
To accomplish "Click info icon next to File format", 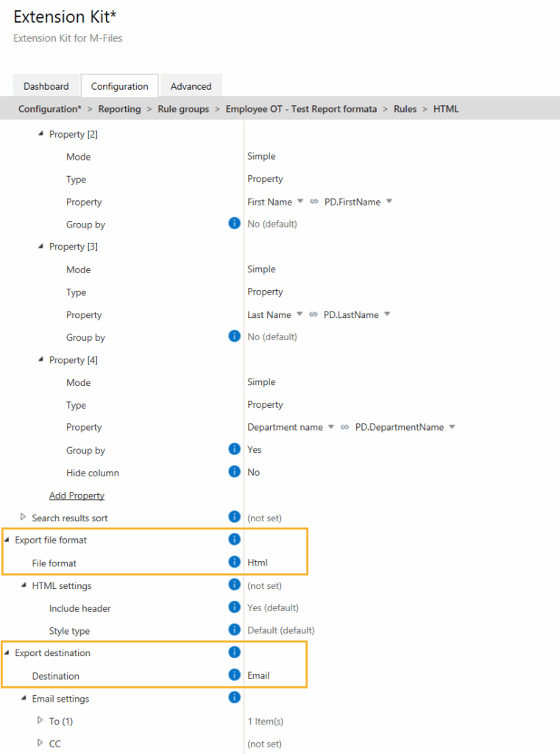I will pos(234,563).
